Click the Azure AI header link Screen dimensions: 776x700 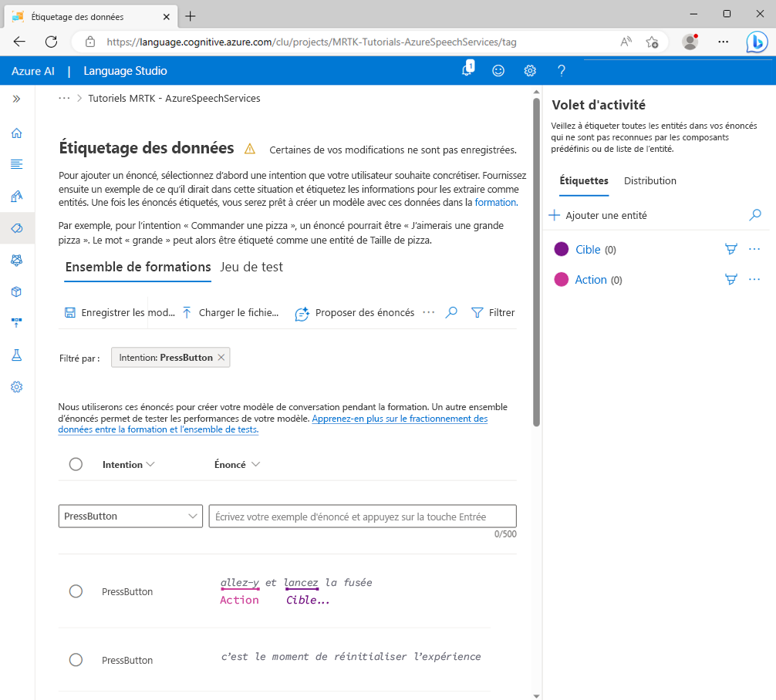[33, 71]
